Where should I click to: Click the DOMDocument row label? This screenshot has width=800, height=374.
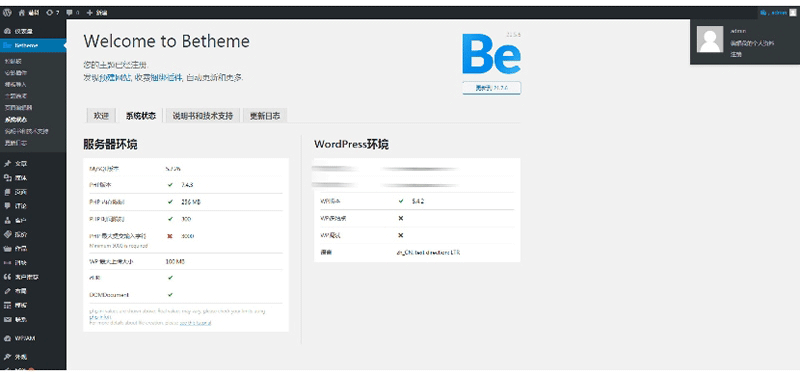click(109, 294)
